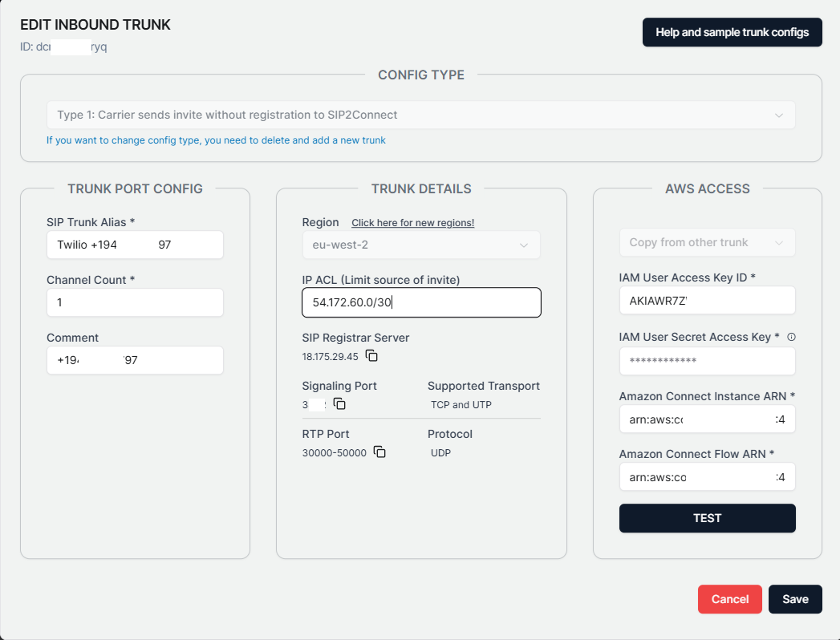This screenshot has width=840, height=640.
Task: Cancel editing the inbound trunk
Action: 729,599
